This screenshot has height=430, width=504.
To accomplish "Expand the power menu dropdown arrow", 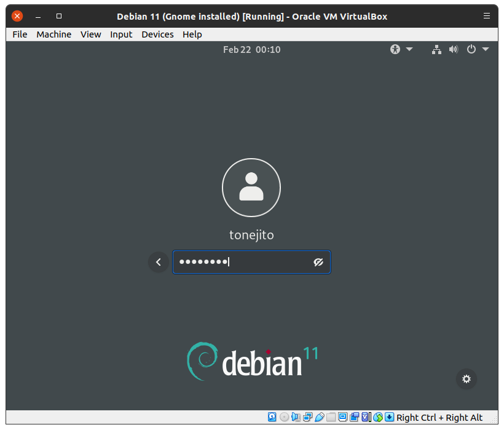I will point(486,49).
